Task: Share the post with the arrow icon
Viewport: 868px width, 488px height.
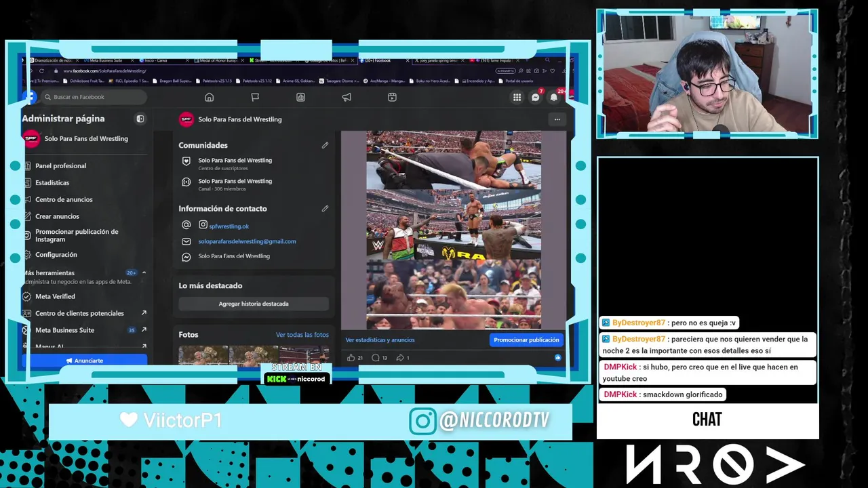Action: pyautogui.click(x=400, y=357)
